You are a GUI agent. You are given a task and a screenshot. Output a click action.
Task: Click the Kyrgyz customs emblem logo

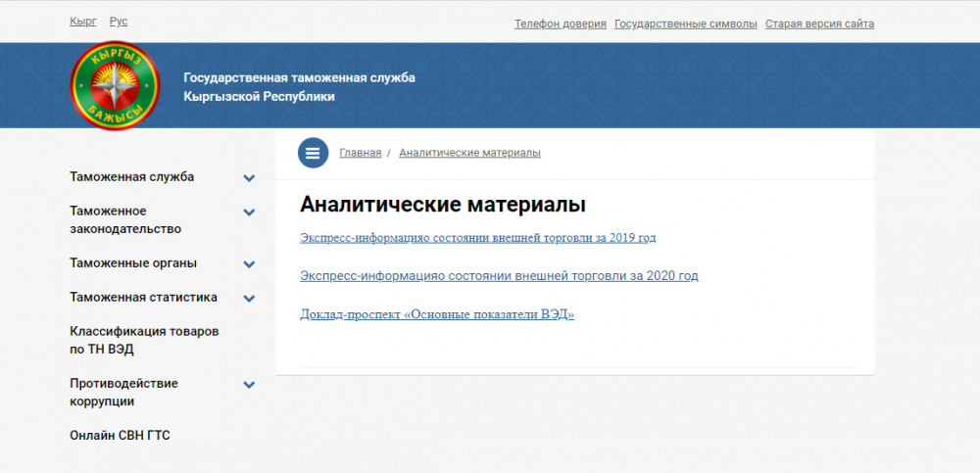pyautogui.click(x=114, y=86)
